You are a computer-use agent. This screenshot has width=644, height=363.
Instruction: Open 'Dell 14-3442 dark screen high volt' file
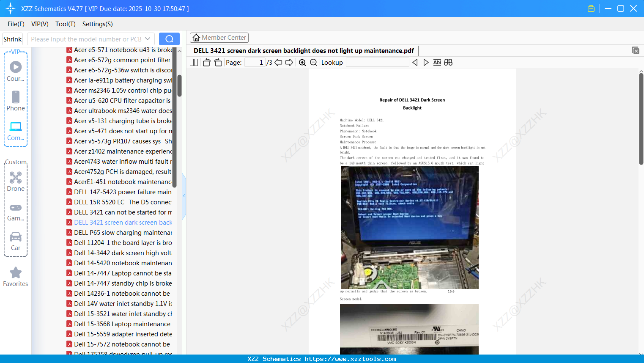(x=119, y=253)
